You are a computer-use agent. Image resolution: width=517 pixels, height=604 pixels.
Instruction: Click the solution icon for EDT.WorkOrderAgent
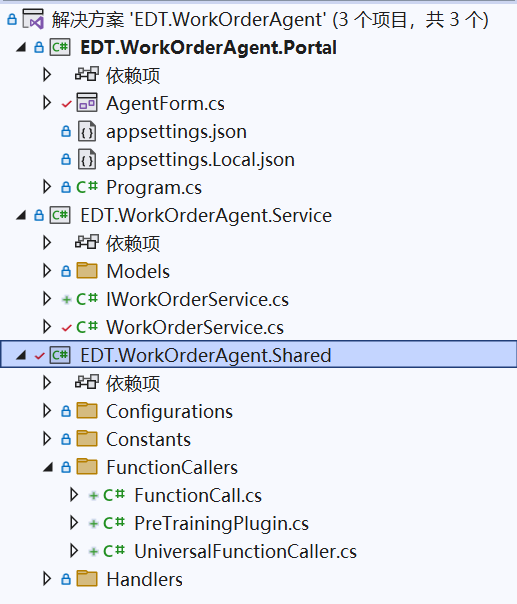pos(34,19)
